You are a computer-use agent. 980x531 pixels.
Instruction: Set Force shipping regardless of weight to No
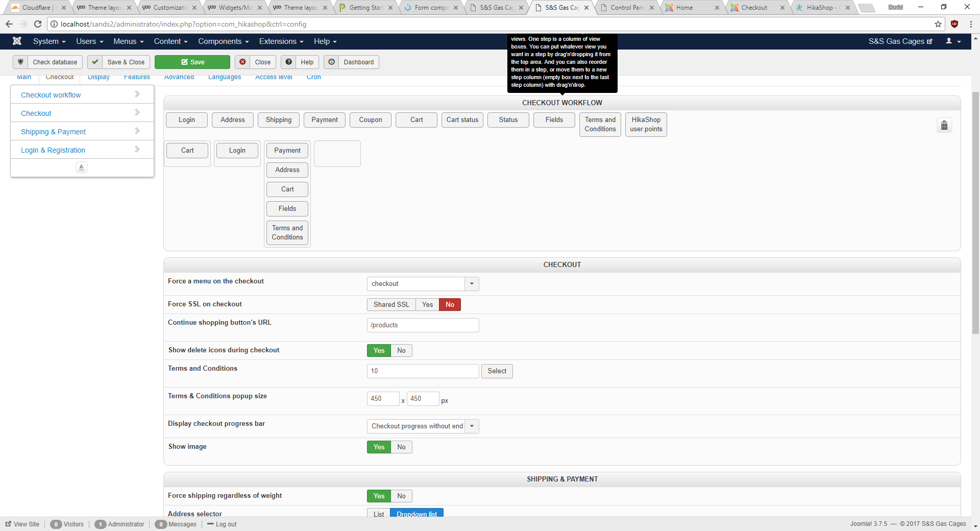pos(402,496)
